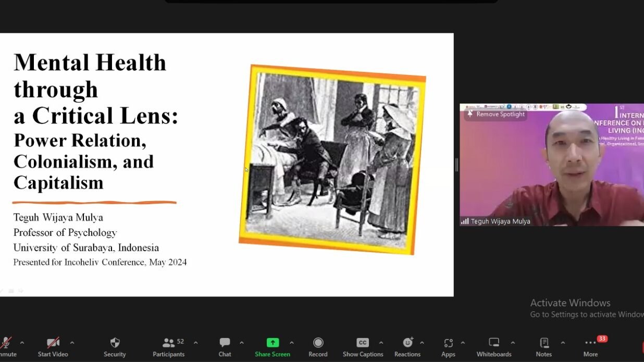
Task: Expand the Share Screen options arrow
Action: pyautogui.click(x=292, y=343)
